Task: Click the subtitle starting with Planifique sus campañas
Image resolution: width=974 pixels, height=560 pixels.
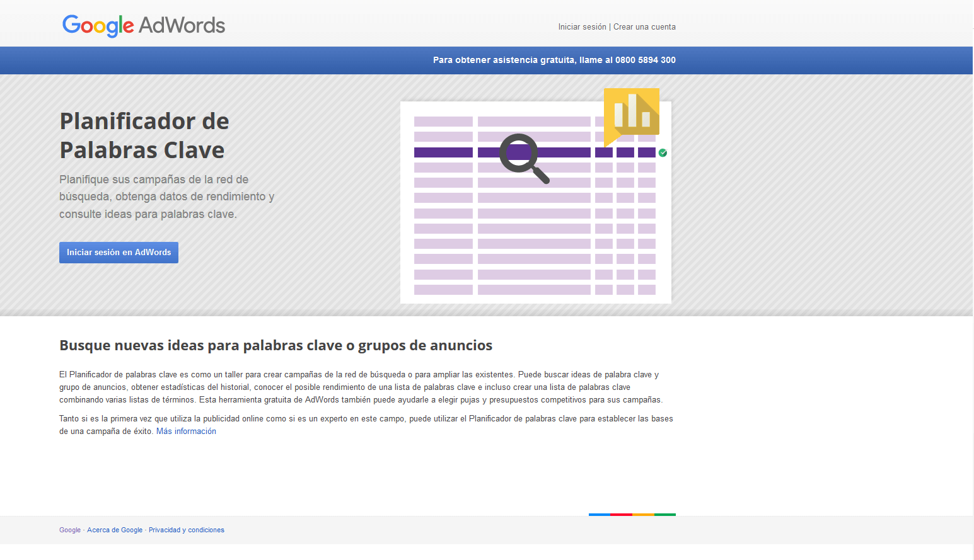Action: 167,197
